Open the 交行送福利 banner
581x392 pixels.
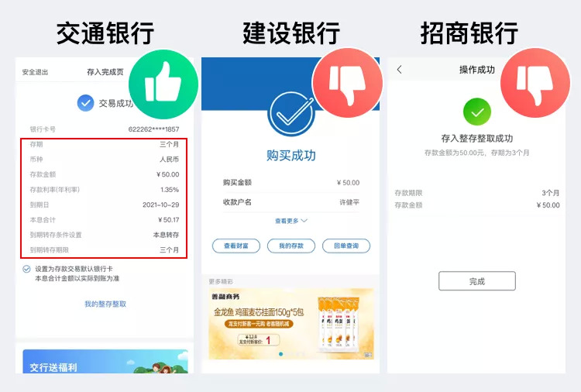tap(105, 361)
